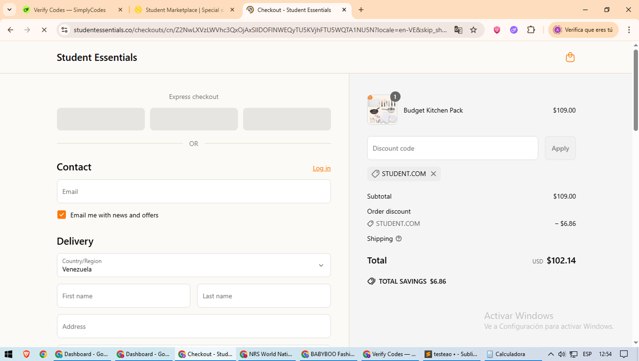Click the first express checkout button
This screenshot has height=361, width=639.
click(x=101, y=119)
